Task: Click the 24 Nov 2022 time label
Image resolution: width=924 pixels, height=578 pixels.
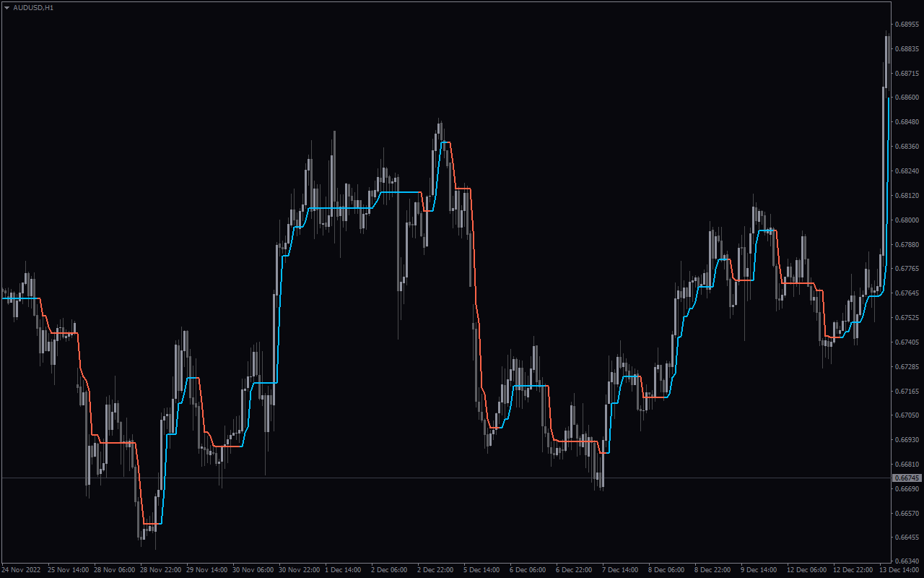Action: [x=21, y=570]
